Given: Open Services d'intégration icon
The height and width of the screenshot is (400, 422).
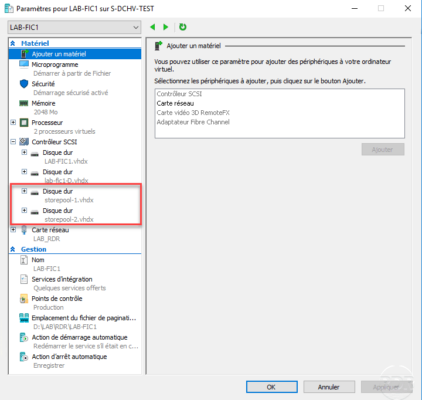Looking at the screenshot, I should point(24,279).
